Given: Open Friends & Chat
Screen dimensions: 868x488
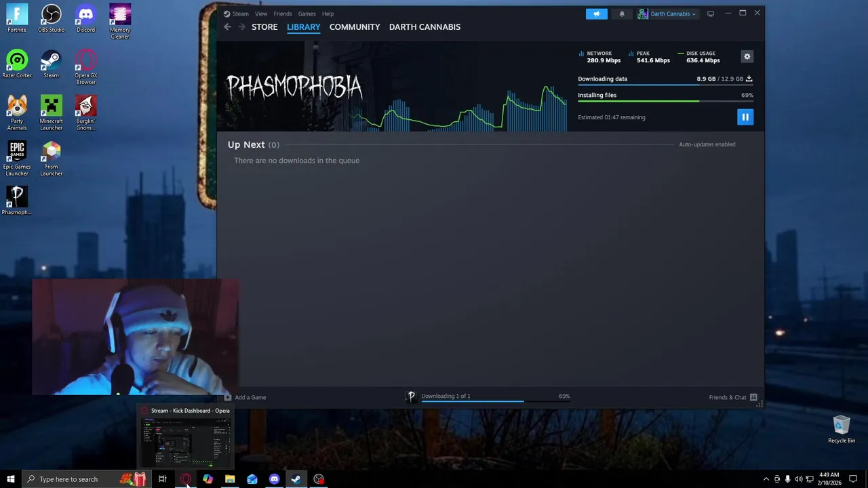Looking at the screenshot, I should pos(732,397).
